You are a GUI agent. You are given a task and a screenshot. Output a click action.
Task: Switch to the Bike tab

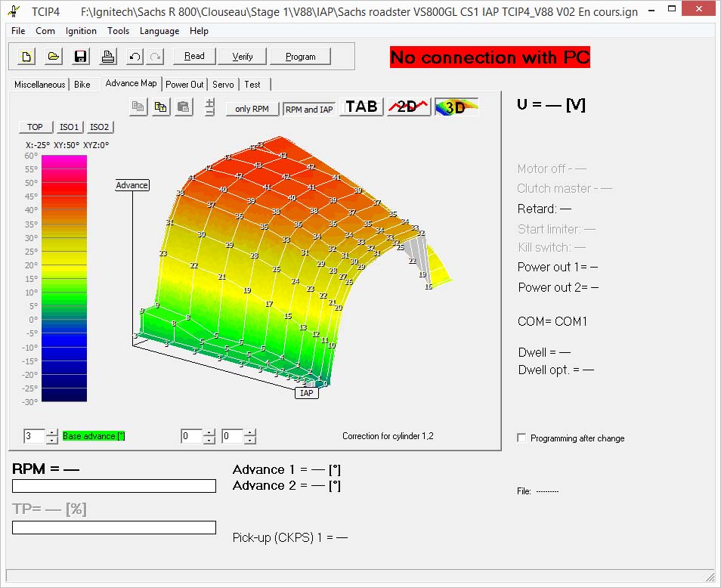point(82,85)
